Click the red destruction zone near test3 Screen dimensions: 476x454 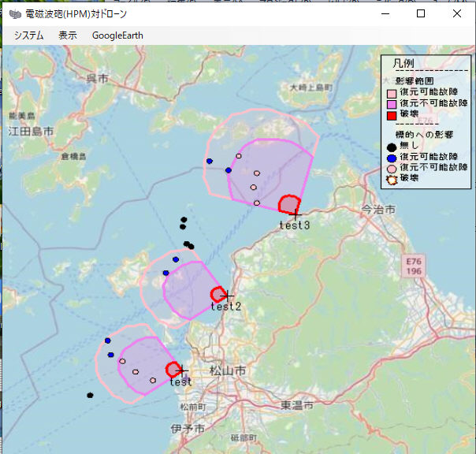pyautogui.click(x=288, y=203)
